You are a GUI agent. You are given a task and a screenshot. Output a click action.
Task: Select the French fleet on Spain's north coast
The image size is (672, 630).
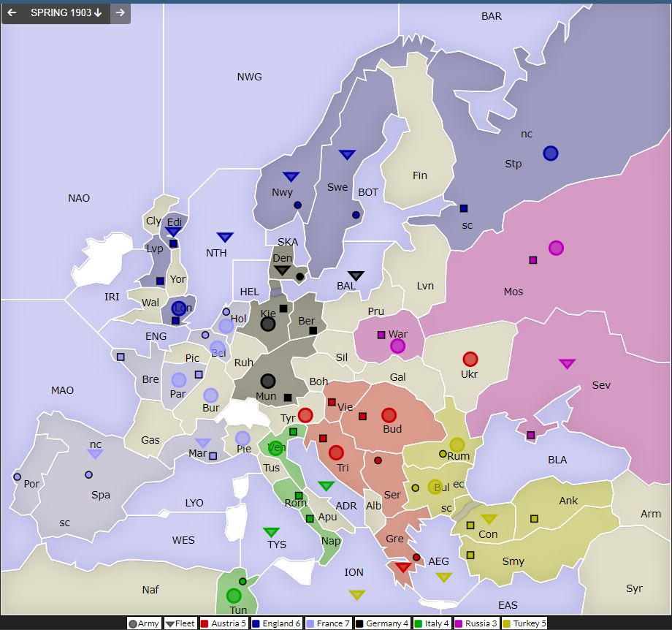[95, 454]
